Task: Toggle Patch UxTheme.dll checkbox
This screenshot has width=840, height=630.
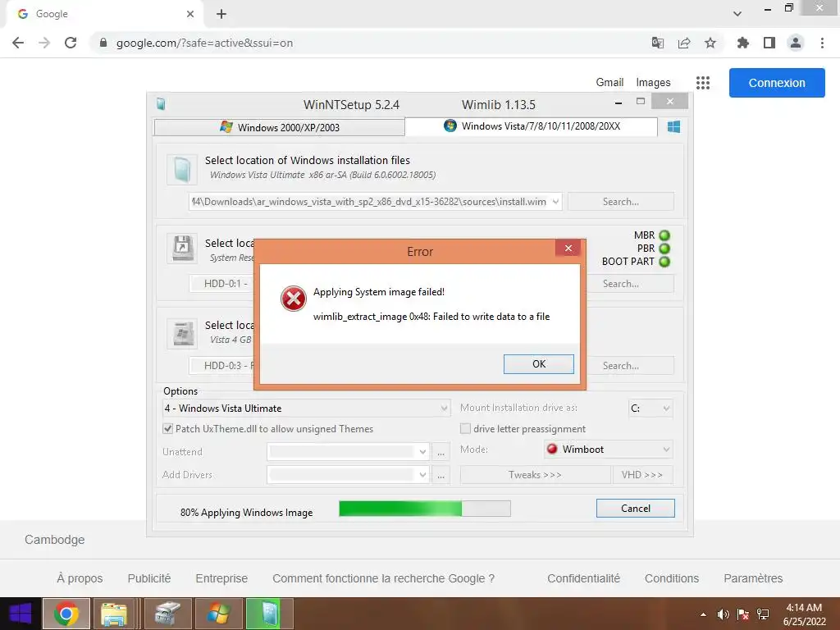Action: click(167, 428)
